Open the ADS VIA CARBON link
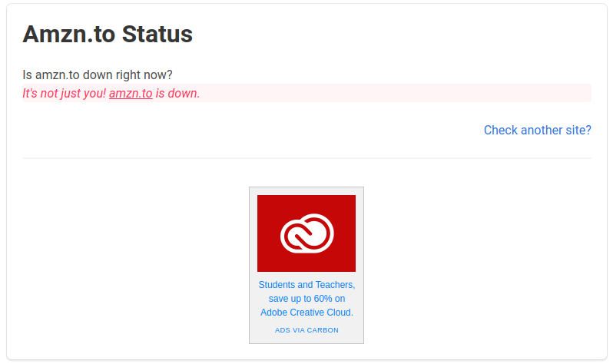Viewport: 613px width, 364px height. [306, 330]
